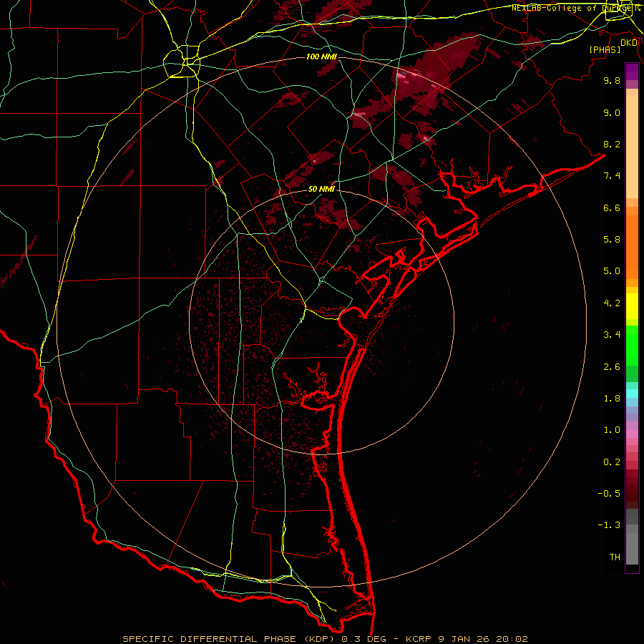Click the 4.2 legend value
Viewport: 644px width, 644px height.
coord(612,303)
